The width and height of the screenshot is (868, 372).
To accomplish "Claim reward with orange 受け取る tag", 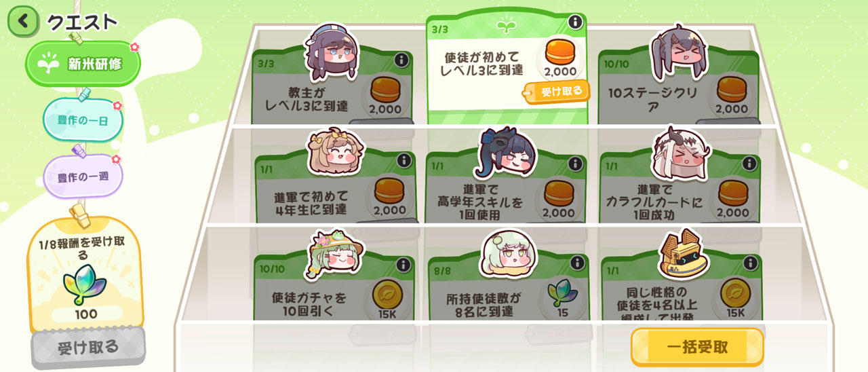I will point(556,91).
